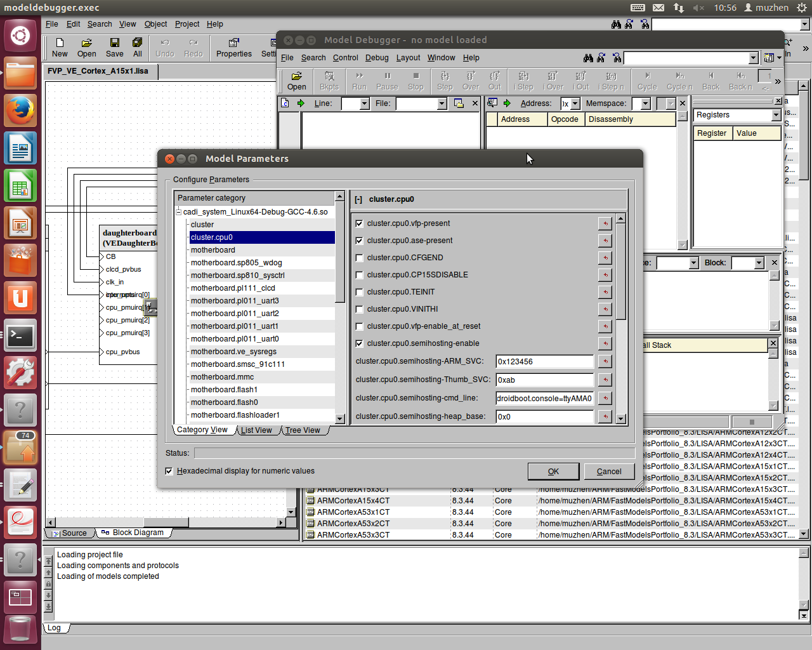This screenshot has width=812, height=650.
Task: Uncheck cluster.cpu0.semihosting-enable option
Action: point(360,343)
